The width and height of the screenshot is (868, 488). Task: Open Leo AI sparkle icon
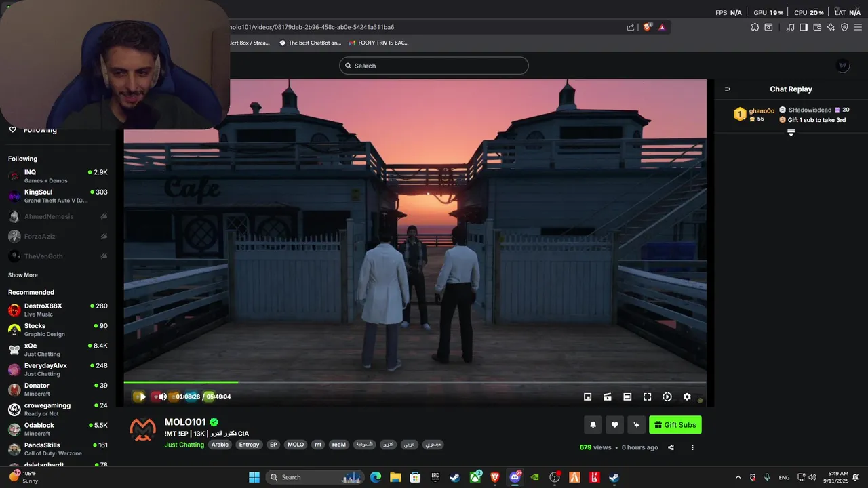831,27
